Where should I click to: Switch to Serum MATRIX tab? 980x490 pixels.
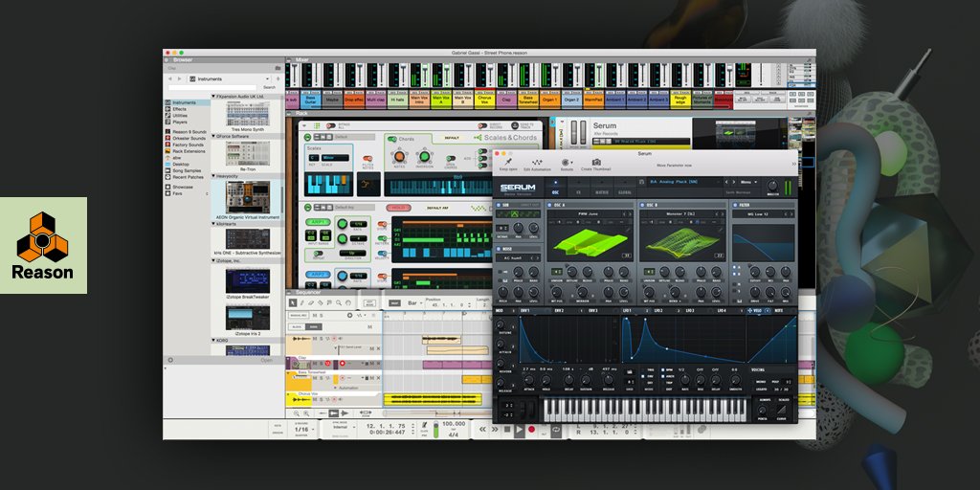click(x=602, y=191)
